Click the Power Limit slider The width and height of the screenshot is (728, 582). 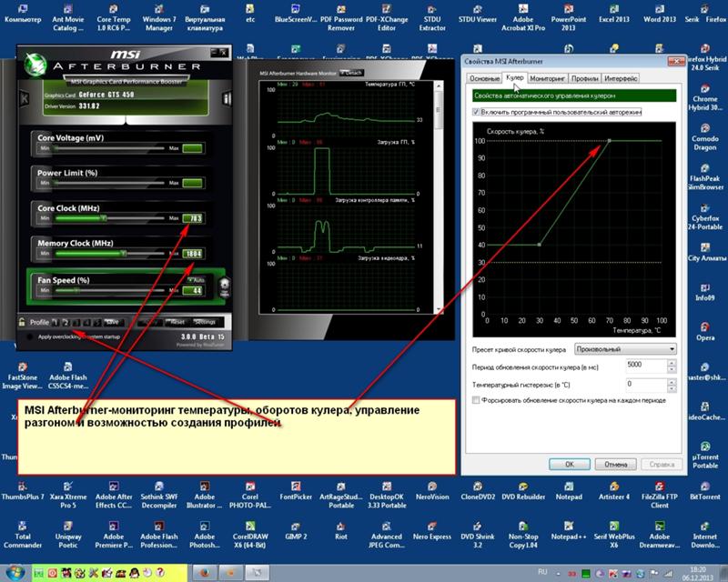pos(109,183)
